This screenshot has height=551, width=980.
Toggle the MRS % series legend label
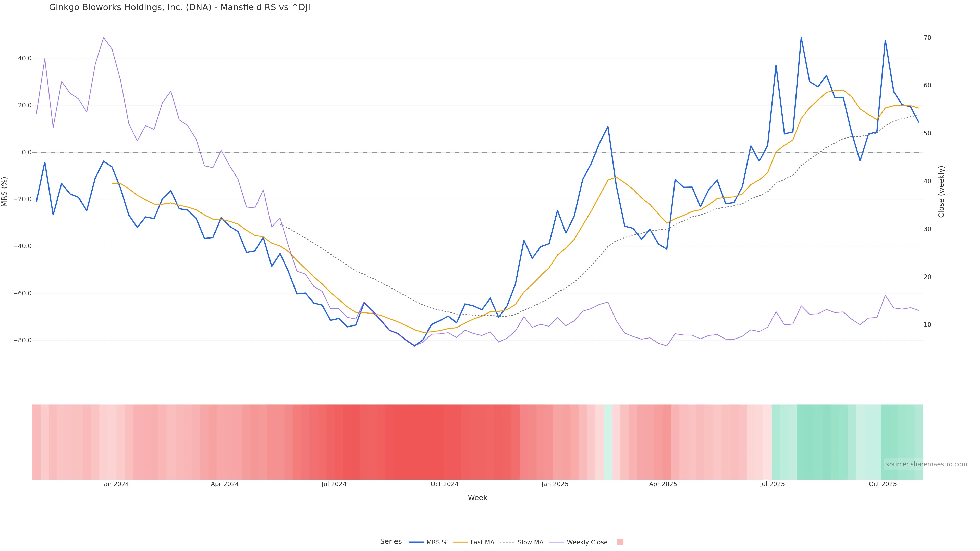tap(437, 542)
